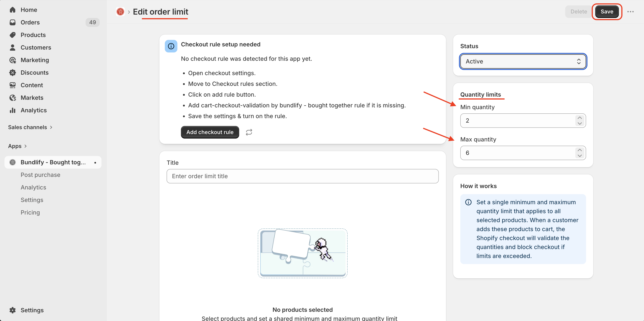Click the refresh icon beside Add checkout rule

[x=249, y=132]
